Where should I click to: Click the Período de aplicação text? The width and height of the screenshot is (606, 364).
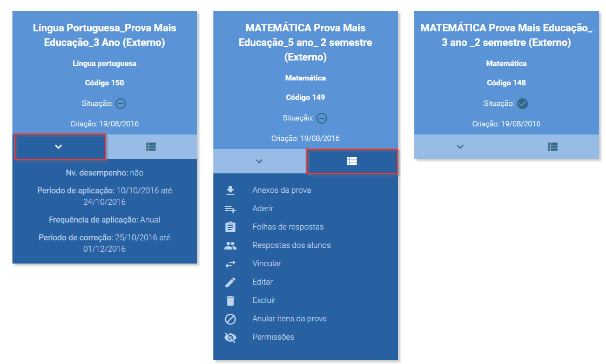coord(104,196)
